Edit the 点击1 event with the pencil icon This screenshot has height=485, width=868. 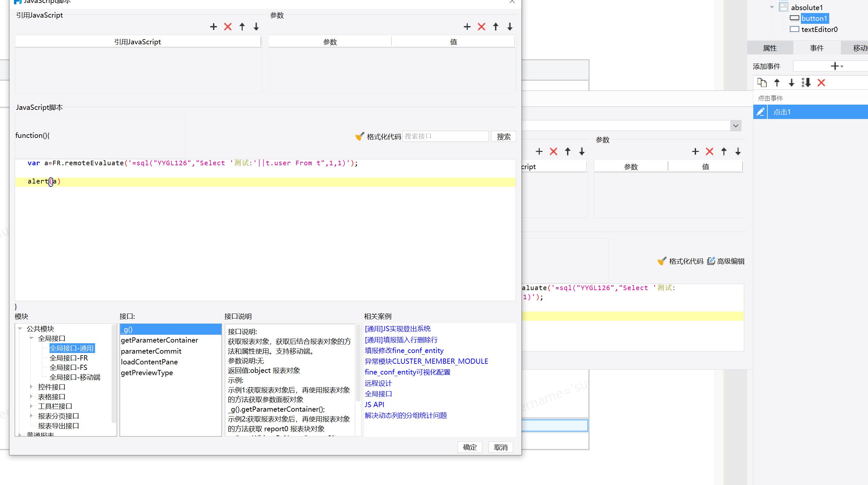[761, 112]
